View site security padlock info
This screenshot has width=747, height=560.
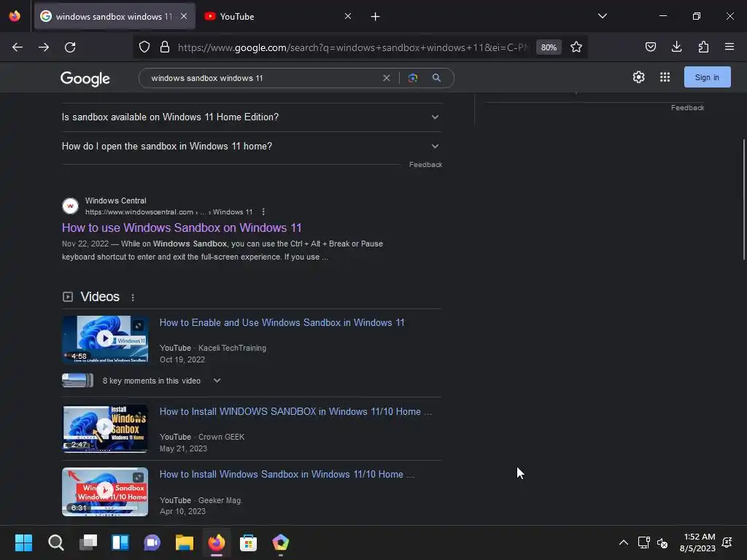coord(165,47)
